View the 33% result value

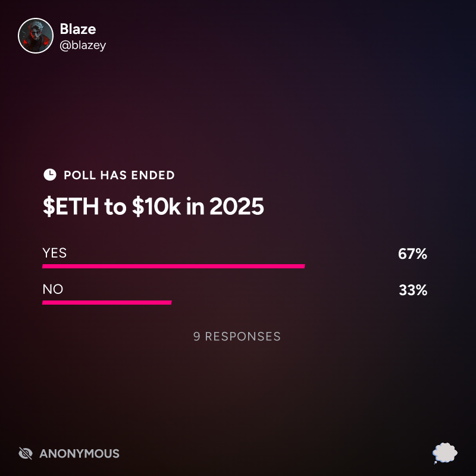click(x=413, y=290)
